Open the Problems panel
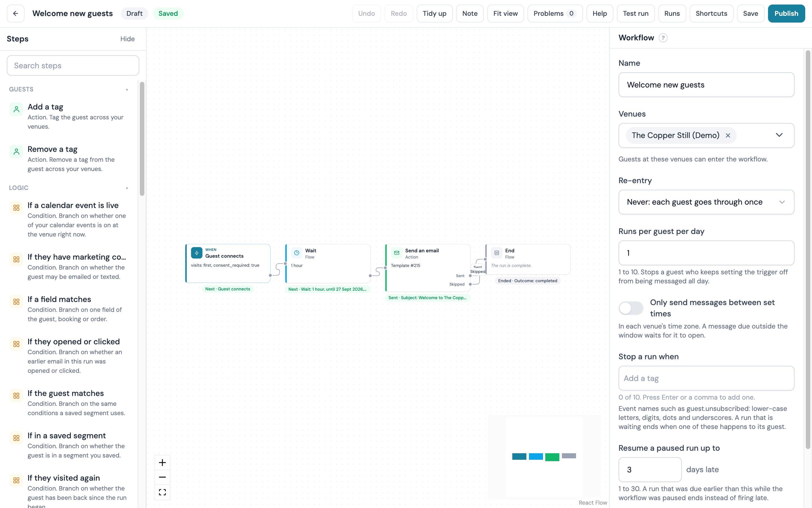Viewport: 812px width, 508px height. (555, 14)
